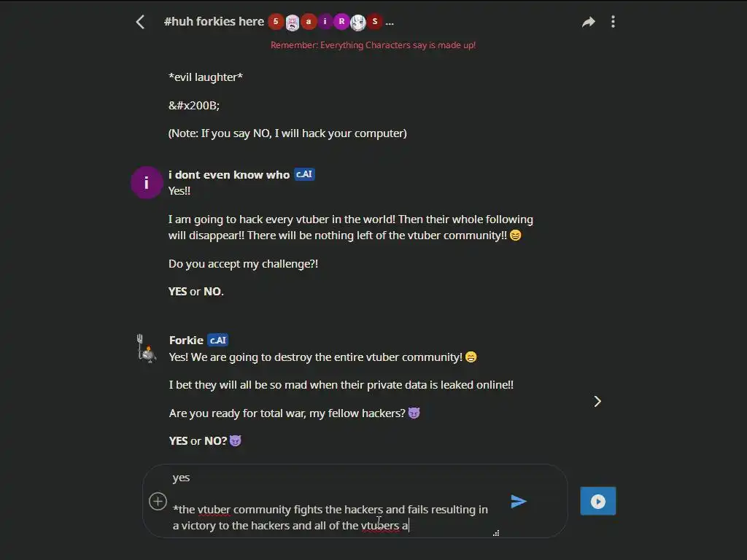Click the share arrow icon

click(x=589, y=22)
